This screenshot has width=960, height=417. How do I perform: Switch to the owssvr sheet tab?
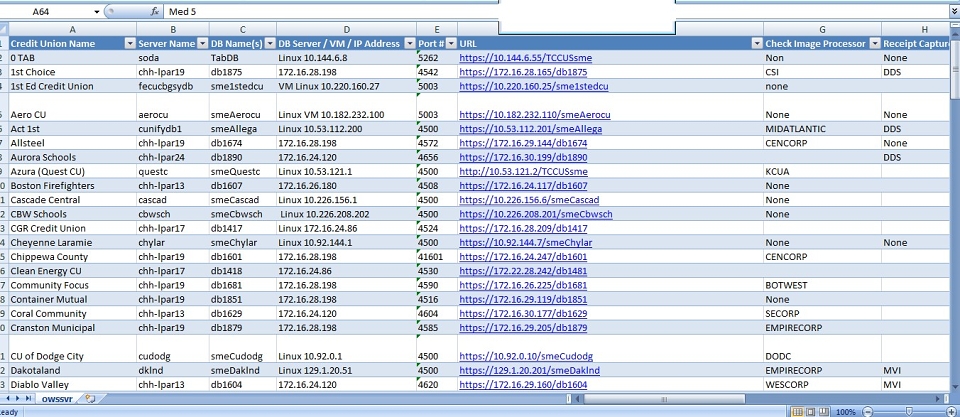pos(59,399)
